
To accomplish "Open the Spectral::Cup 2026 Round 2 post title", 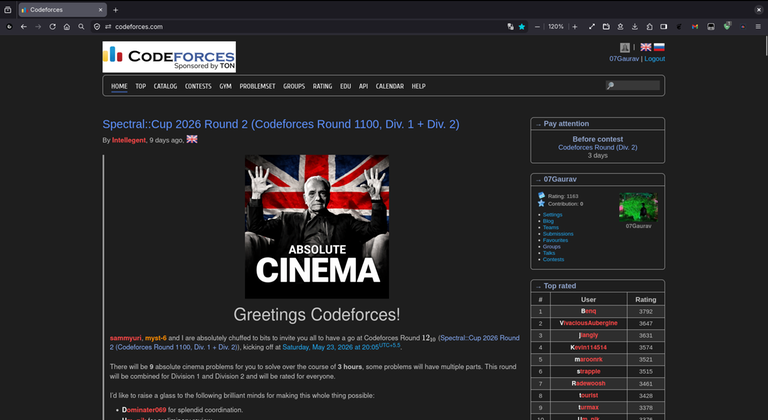I will (281, 124).
